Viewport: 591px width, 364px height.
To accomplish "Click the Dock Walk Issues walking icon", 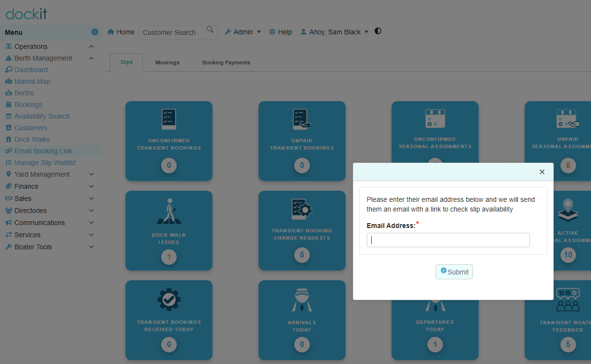I will (169, 211).
